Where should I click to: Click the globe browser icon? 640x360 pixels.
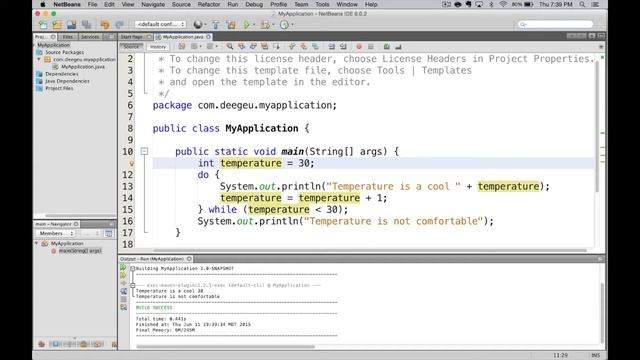[198, 24]
